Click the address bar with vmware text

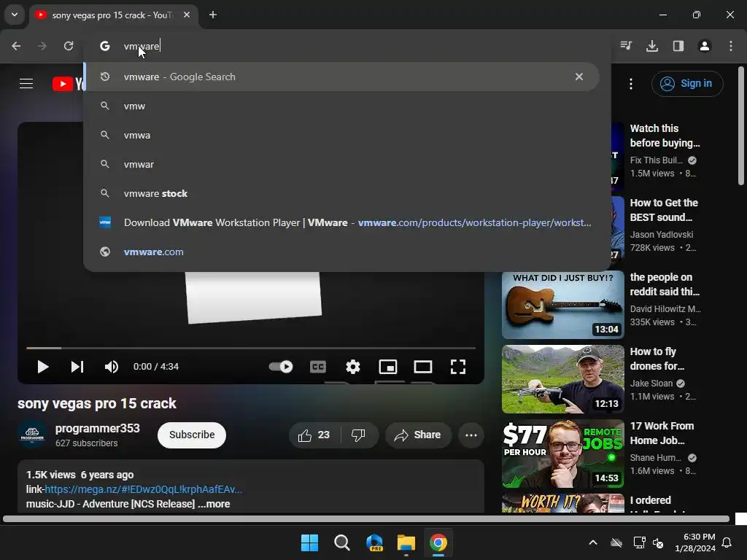tap(347, 46)
